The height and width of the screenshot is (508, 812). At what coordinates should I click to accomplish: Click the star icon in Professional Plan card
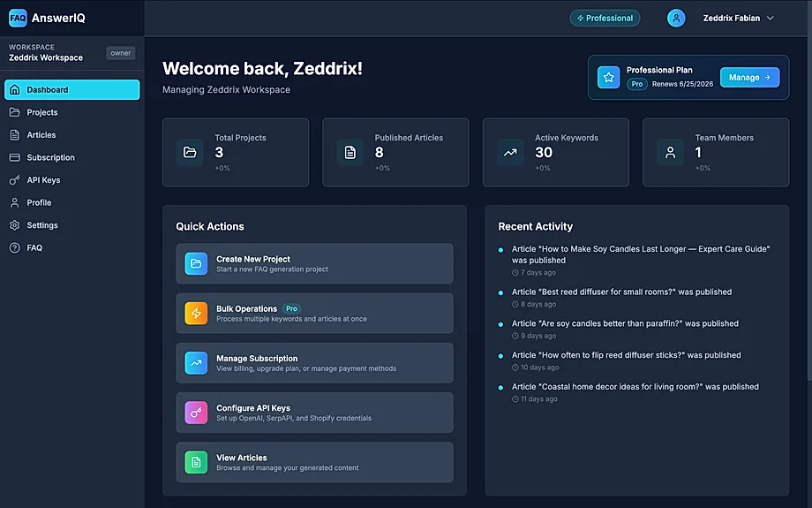point(608,77)
